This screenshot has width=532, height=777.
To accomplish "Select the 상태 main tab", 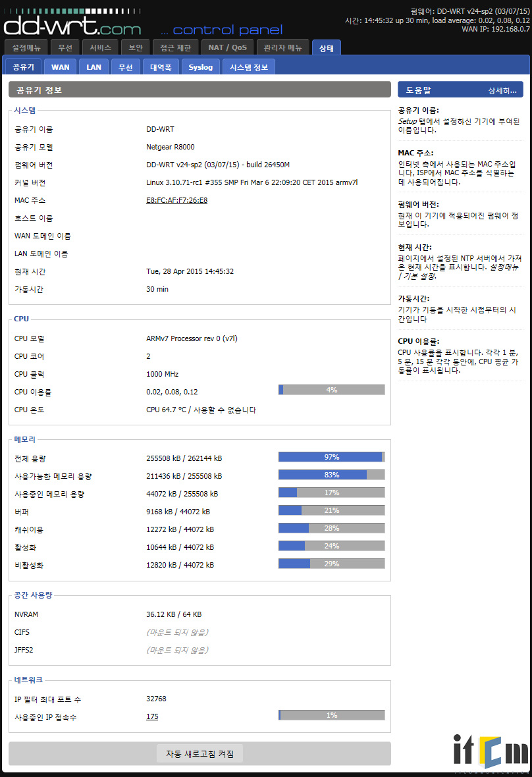I will (327, 48).
